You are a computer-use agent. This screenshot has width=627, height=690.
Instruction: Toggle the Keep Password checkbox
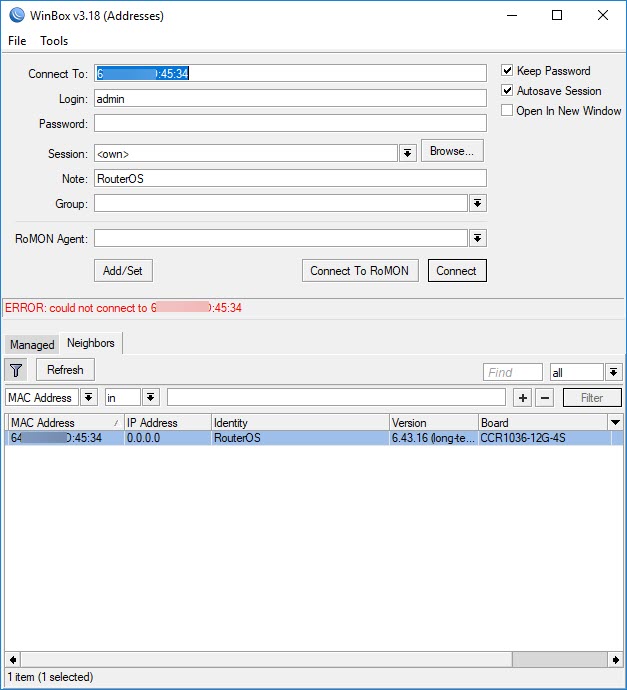(x=507, y=70)
